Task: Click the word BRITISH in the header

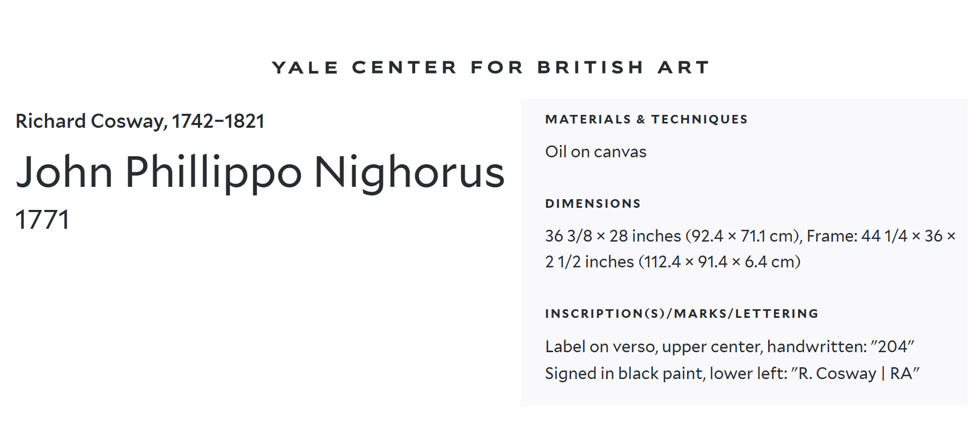Action: [x=590, y=68]
